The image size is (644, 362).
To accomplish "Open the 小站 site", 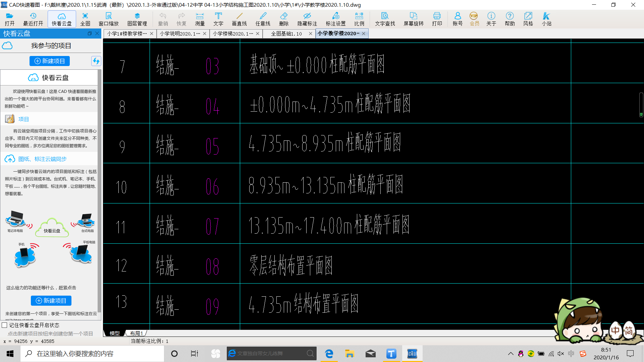I will [x=547, y=19].
